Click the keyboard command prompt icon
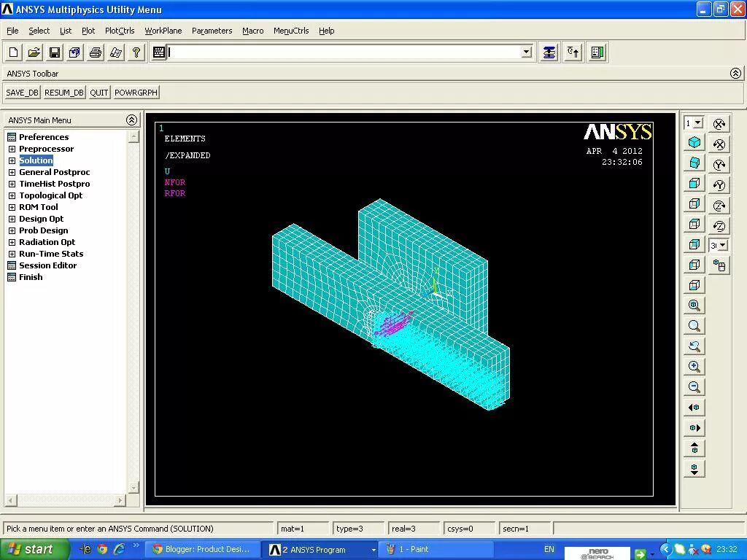 coord(158,52)
